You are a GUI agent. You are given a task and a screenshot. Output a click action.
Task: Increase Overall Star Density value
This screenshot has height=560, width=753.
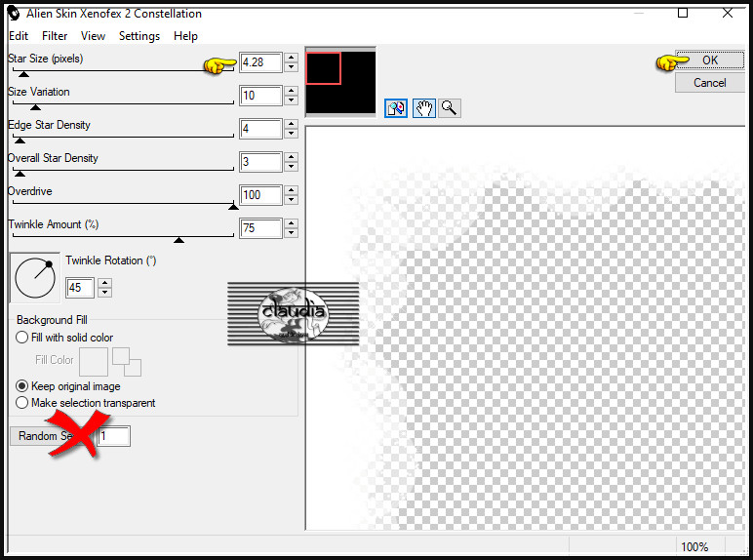291,157
